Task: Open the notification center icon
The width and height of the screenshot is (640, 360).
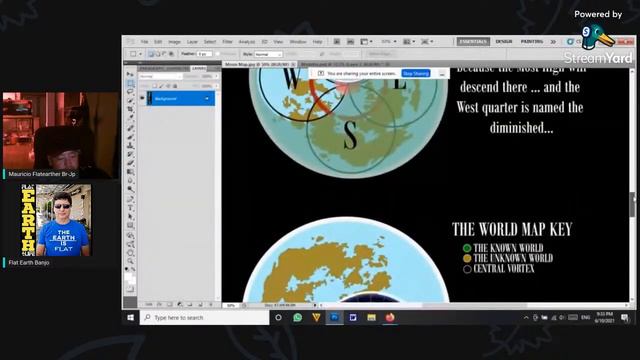Action: point(624,317)
